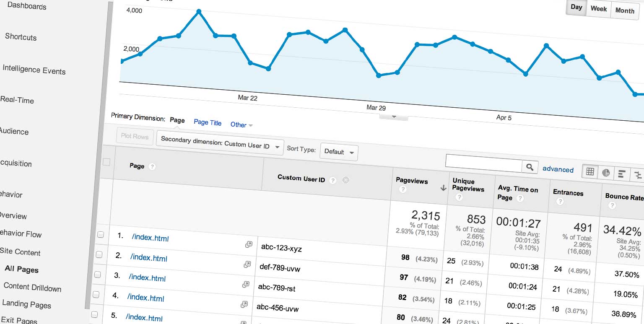The width and height of the screenshot is (644, 324).
Task: Tick the checkbox for row 2
Action: click(99, 254)
